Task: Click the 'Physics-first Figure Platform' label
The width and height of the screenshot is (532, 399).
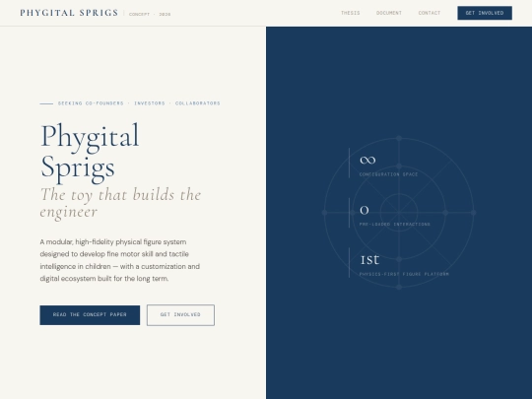Action: (x=404, y=274)
